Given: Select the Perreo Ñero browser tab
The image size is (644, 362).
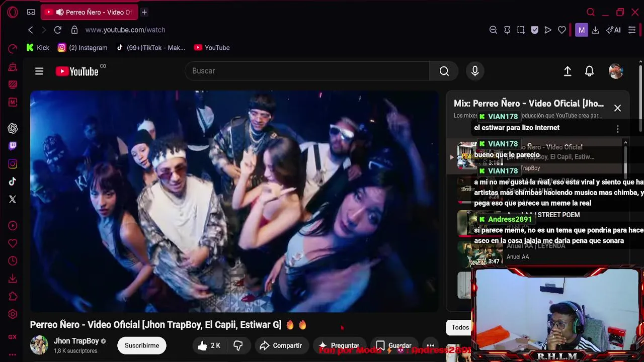Looking at the screenshot, I should point(90,12).
